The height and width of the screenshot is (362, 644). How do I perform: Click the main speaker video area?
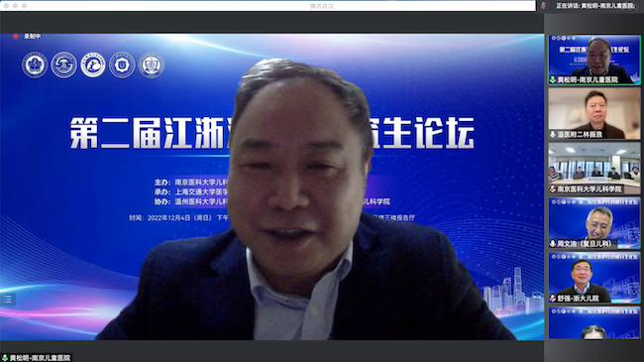(271, 186)
